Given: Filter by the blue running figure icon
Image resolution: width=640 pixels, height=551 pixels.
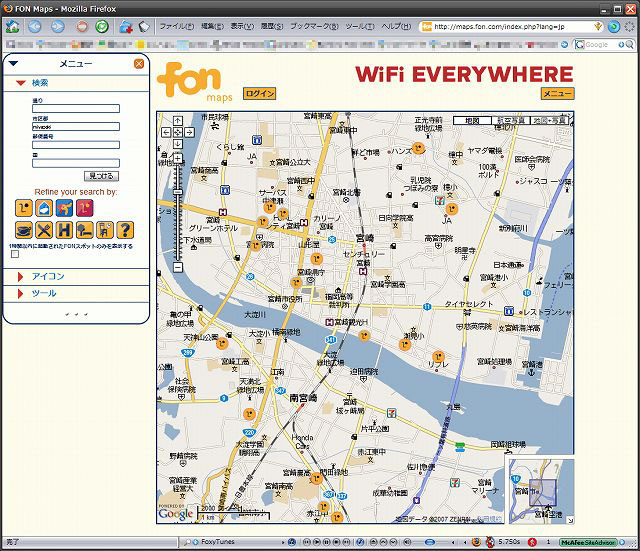Looking at the screenshot, I should coord(64,208).
